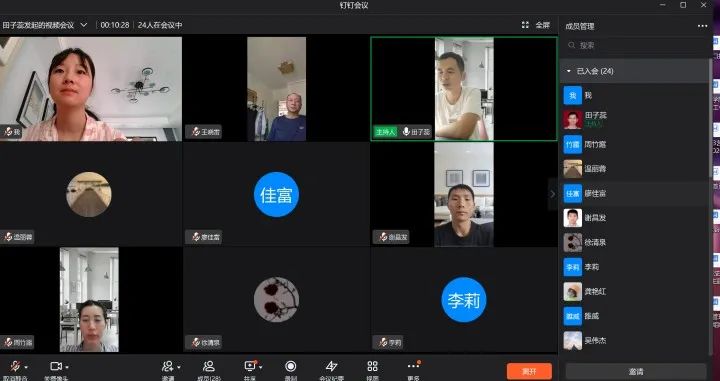720x381 pixels.
Task: Click the muted mic icon on 周竹露 tile
Action: (x=8, y=342)
